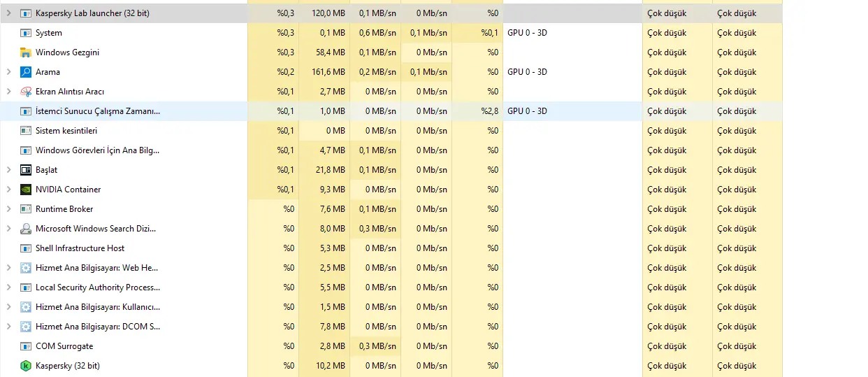This screenshot has height=377, width=868.
Task: Click gear icon of Hizmet Ana Bilgisayarı: DCOM
Action: 26,327
